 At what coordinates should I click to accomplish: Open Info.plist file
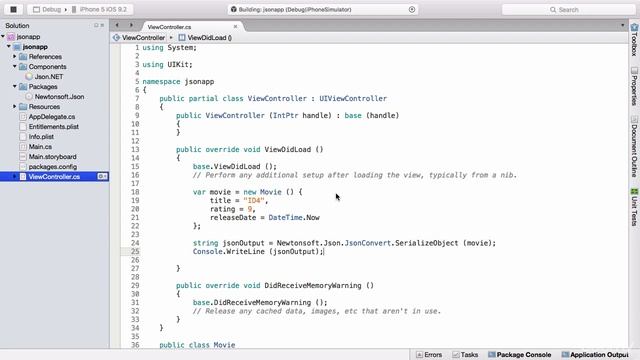pyautogui.click(x=41, y=137)
